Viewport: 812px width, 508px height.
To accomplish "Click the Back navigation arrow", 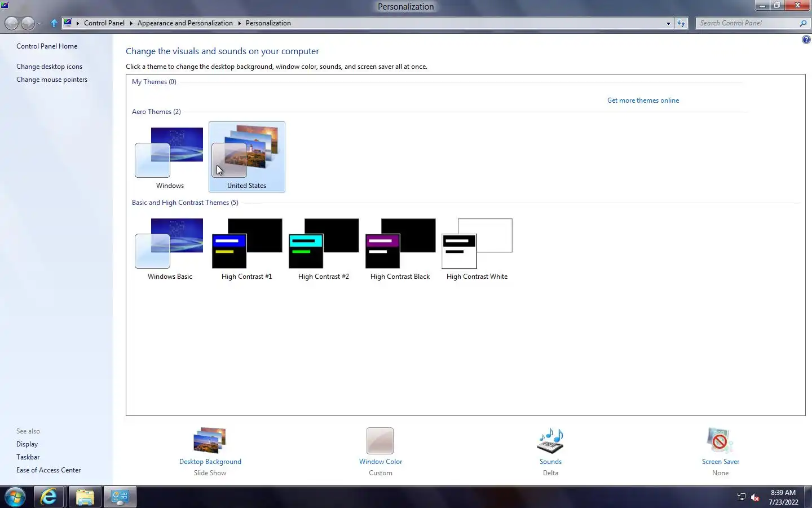I will pos(11,23).
